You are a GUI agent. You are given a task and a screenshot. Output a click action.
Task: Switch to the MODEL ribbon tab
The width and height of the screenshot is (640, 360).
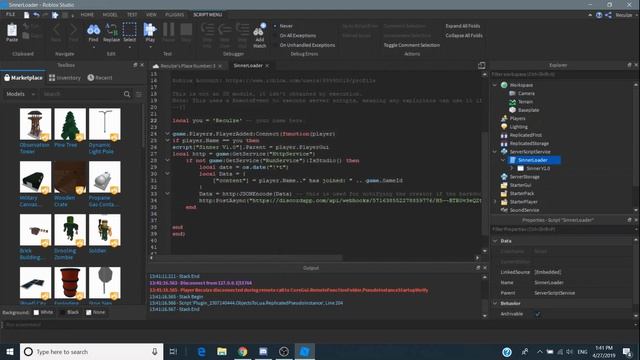[110, 15]
